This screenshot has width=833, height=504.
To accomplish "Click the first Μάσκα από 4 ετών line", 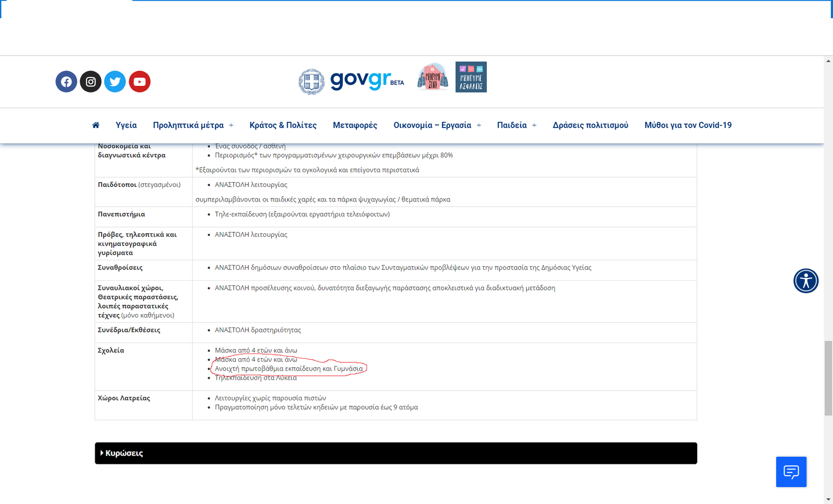I will (256, 350).
